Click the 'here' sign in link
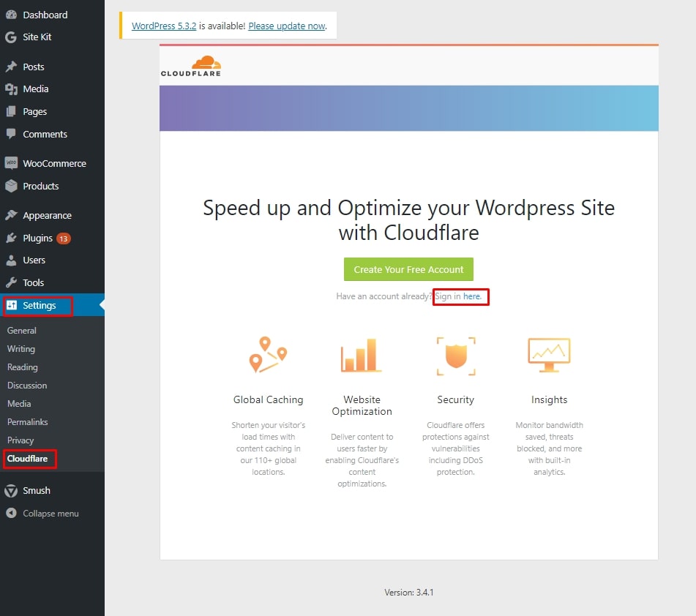The height and width of the screenshot is (616, 696). click(472, 296)
